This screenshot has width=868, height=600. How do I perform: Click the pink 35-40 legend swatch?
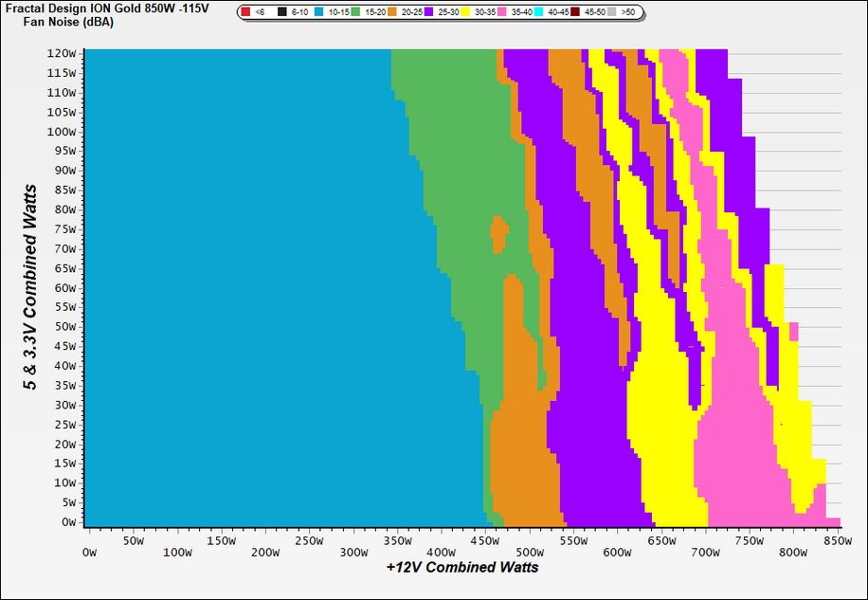coord(501,11)
